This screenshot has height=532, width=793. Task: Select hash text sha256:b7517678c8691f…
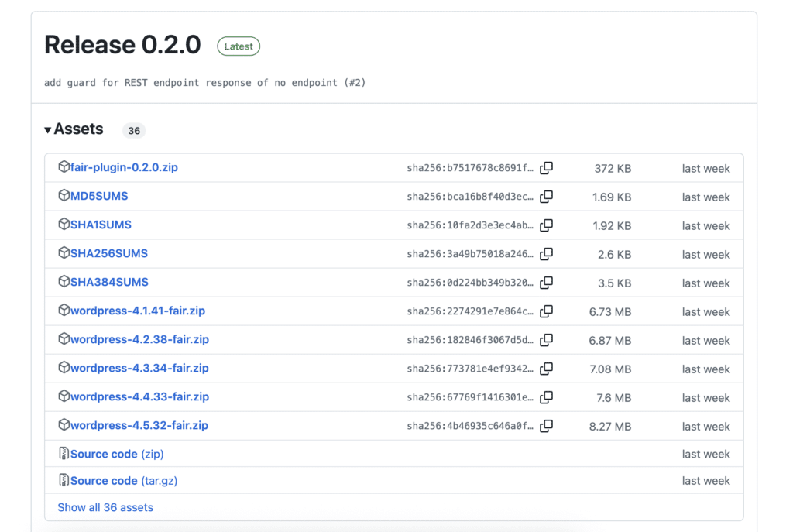[x=470, y=168]
